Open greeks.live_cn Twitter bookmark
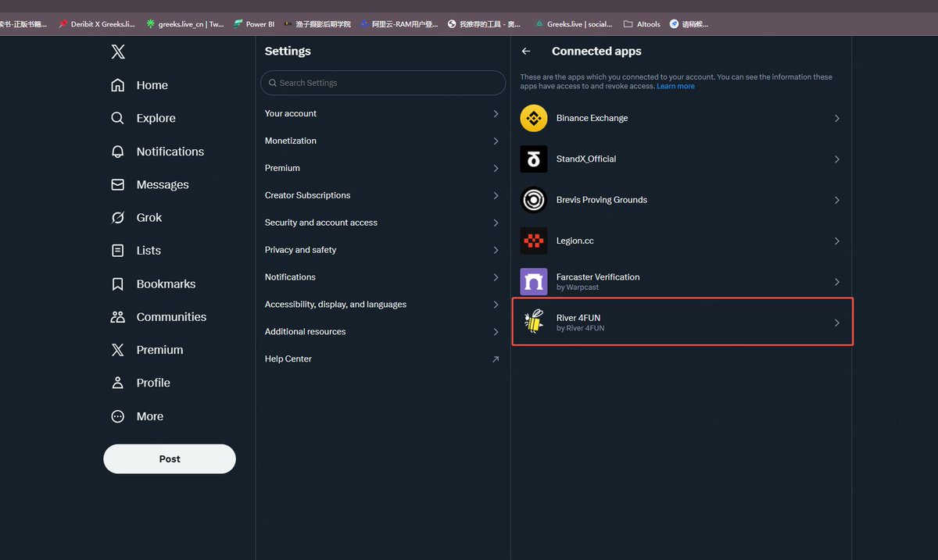The height and width of the screenshot is (560, 938). coord(185,24)
